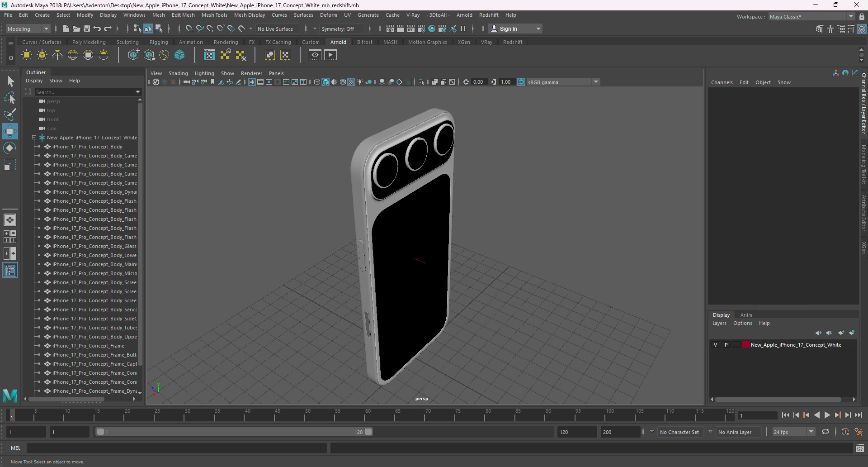Image resolution: width=868 pixels, height=467 pixels.
Task: Start Arnold render with play icon
Action: (x=330, y=55)
